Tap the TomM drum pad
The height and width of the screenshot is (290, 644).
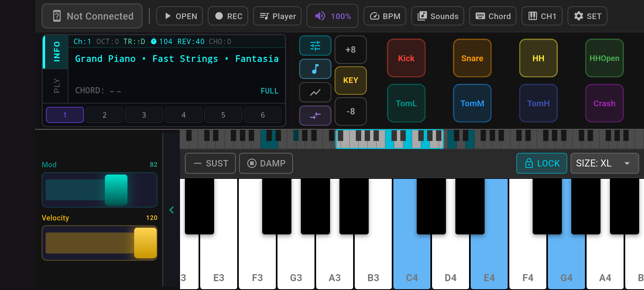472,103
